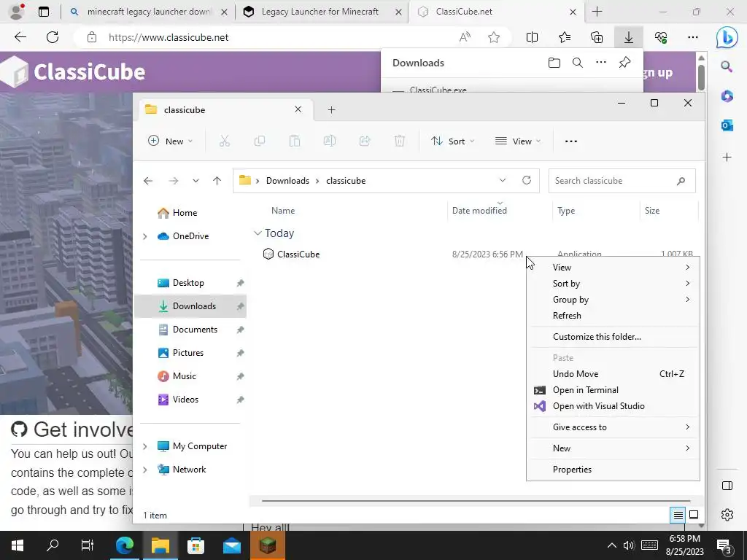Image resolution: width=747 pixels, height=560 pixels.
Task: Refresh the classicube folder address bar
Action: pos(527,180)
